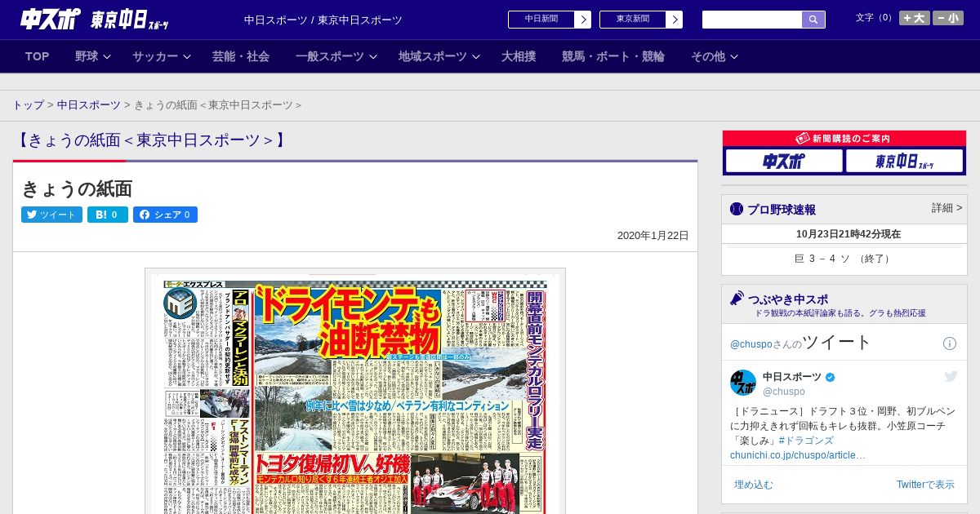Screen dimensions: 980x514
Task: Click the 東京中日スポーツ header logo
Action: (x=130, y=20)
